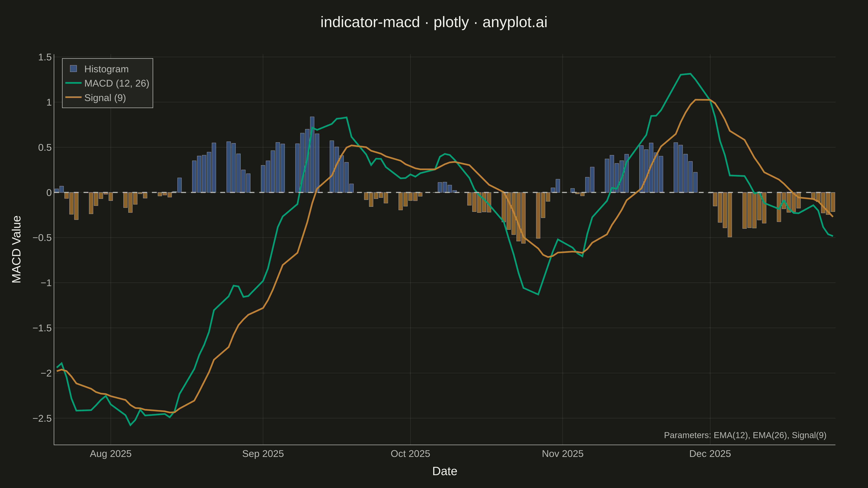Click the chart title indicator-macd text
868x488 pixels.
tap(370, 22)
